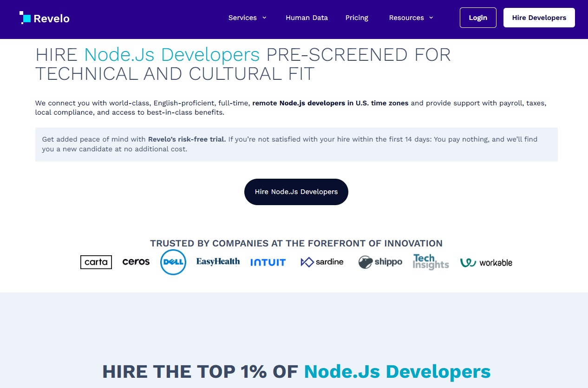Click the Intuit logo

click(x=268, y=262)
